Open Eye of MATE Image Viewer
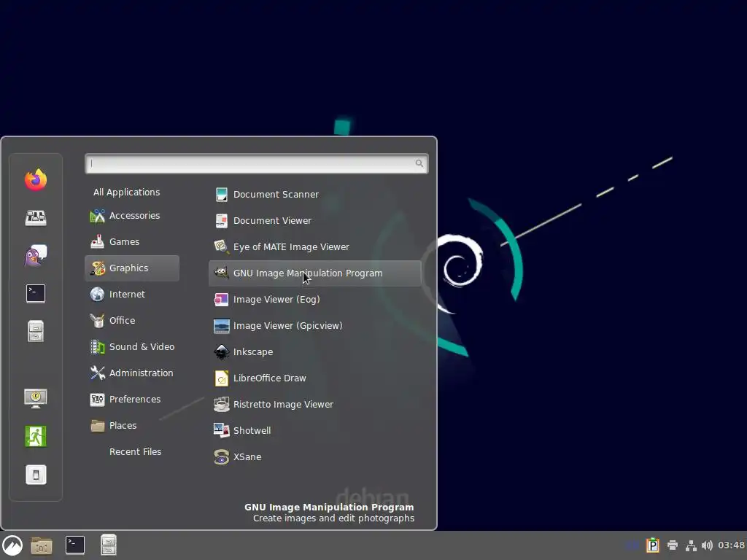Viewport: 747px width, 560px height. (x=315, y=246)
